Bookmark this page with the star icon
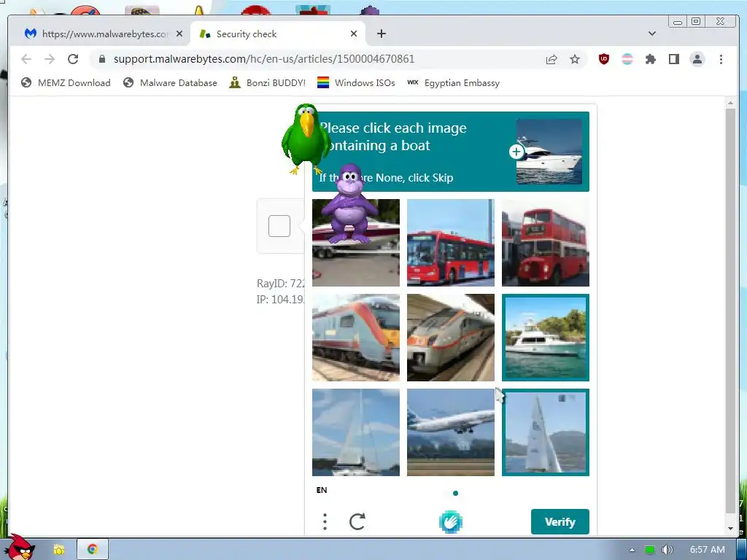This screenshot has width=747, height=560. pos(575,59)
